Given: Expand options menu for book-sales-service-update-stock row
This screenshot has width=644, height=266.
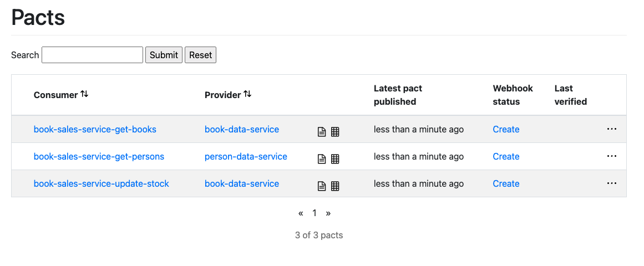Looking at the screenshot, I should tap(612, 183).
